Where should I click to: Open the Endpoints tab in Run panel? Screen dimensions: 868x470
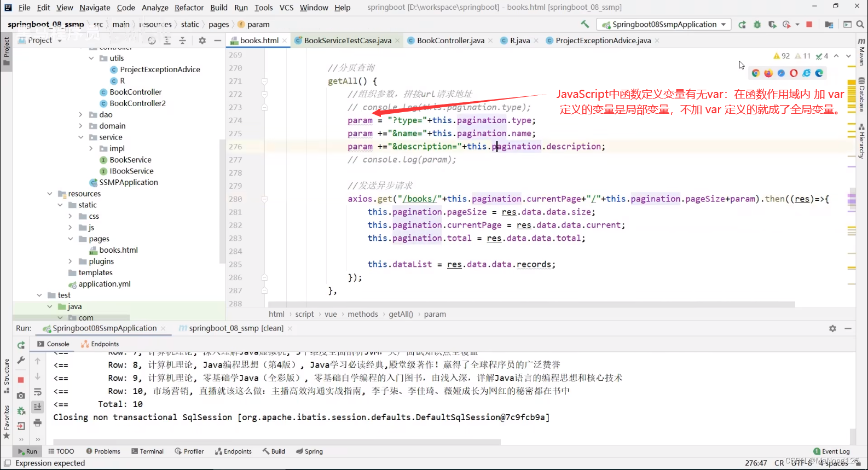(100, 344)
